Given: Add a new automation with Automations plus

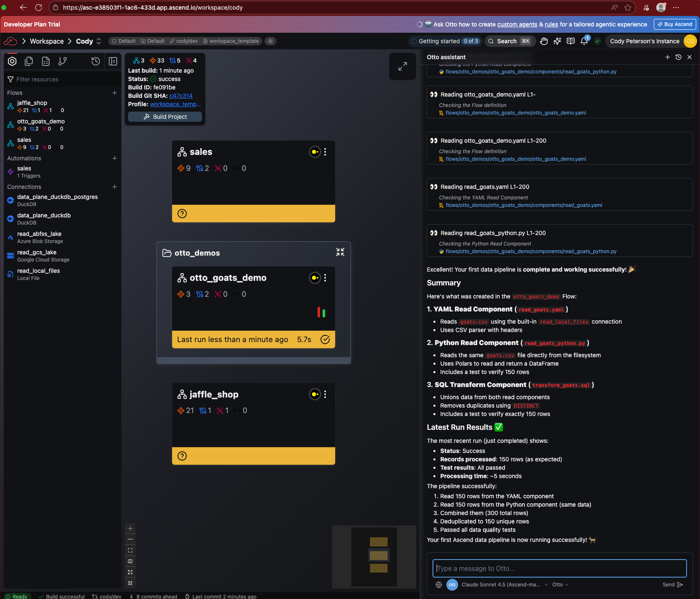Looking at the screenshot, I should click(x=114, y=158).
